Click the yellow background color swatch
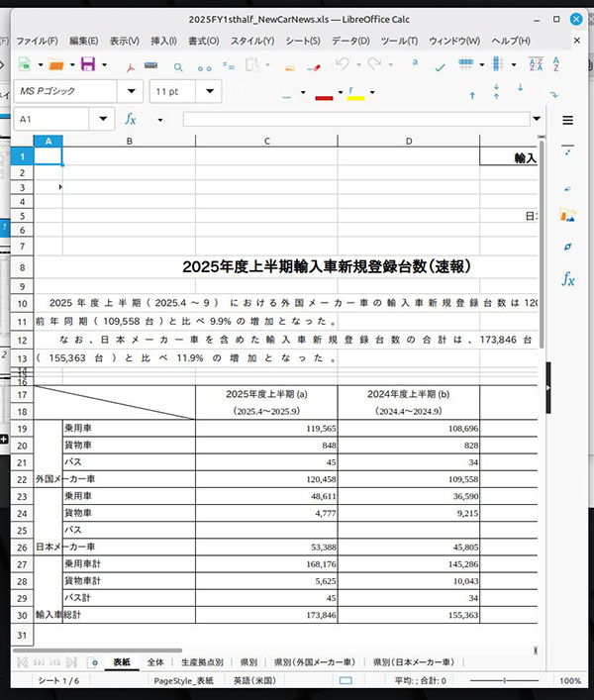This screenshot has height=700, width=594. (355, 94)
